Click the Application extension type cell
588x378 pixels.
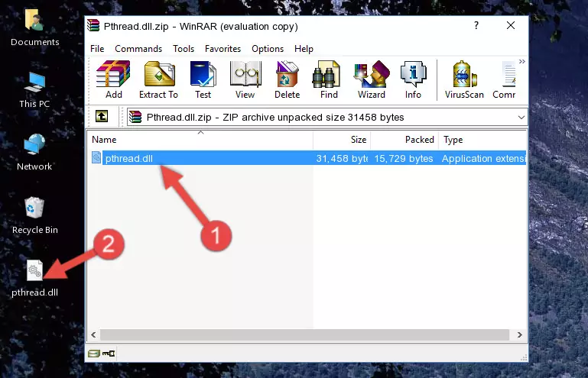(x=483, y=159)
